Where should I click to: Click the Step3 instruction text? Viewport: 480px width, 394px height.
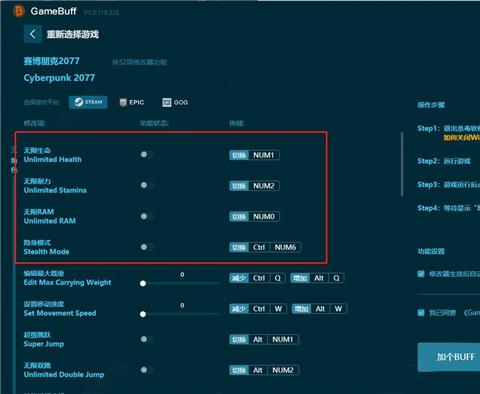449,184
